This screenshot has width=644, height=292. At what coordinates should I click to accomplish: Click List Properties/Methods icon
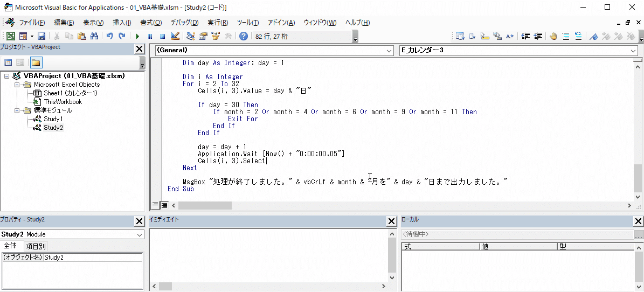[460, 36]
